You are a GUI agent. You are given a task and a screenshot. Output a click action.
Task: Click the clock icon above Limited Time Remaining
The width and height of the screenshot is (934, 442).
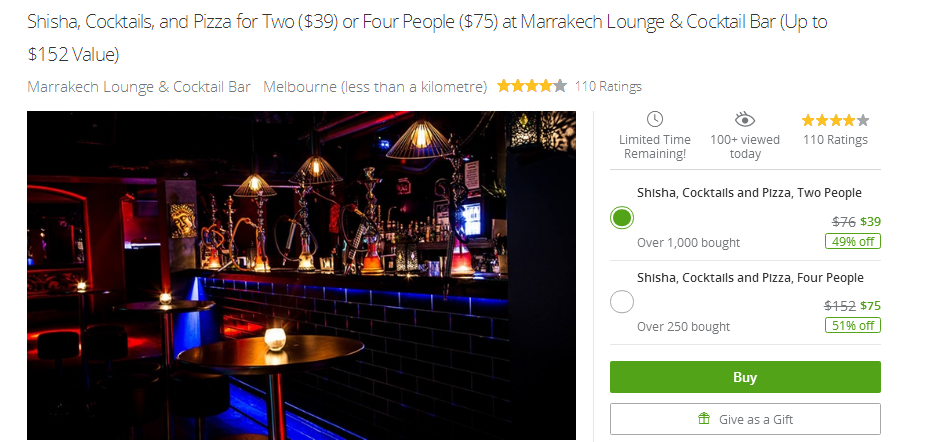pos(655,119)
